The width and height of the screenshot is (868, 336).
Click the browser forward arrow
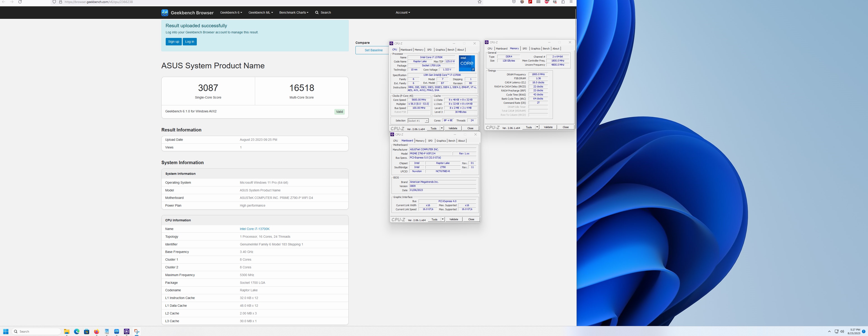pyautogui.click(x=12, y=2)
